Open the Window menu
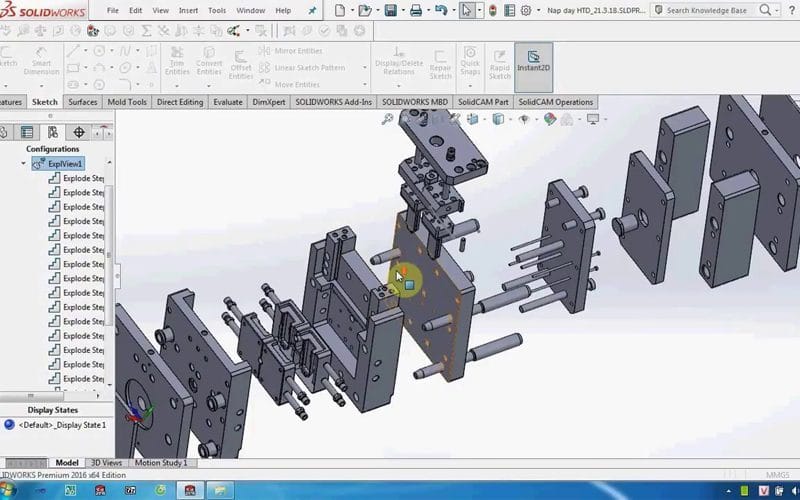 (x=251, y=10)
